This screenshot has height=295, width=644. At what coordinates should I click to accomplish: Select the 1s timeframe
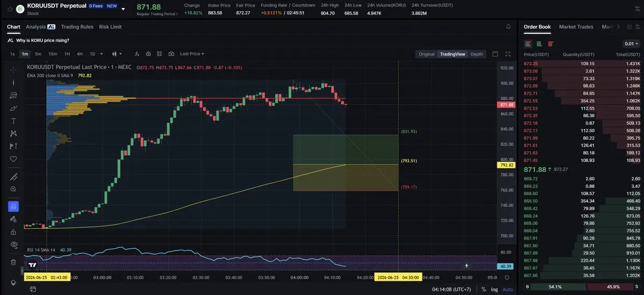point(12,54)
